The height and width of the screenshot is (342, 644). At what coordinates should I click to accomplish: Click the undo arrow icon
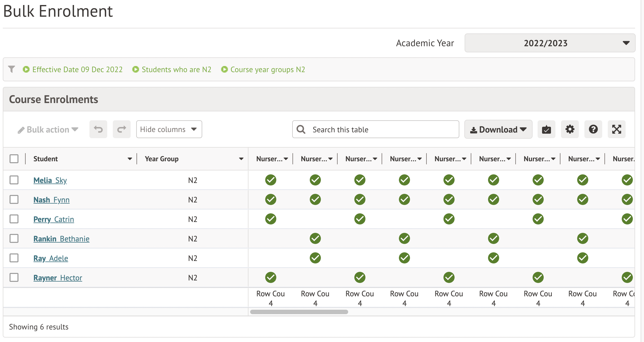pyautogui.click(x=98, y=129)
